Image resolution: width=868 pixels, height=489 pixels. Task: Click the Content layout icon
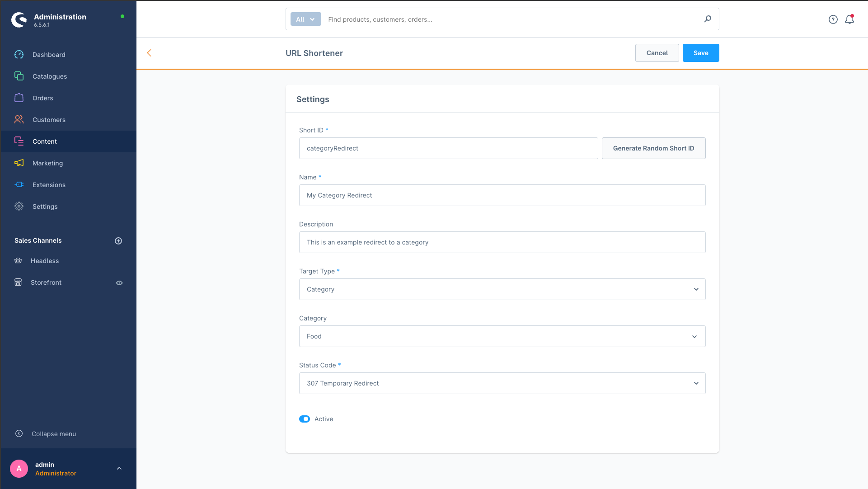click(19, 141)
